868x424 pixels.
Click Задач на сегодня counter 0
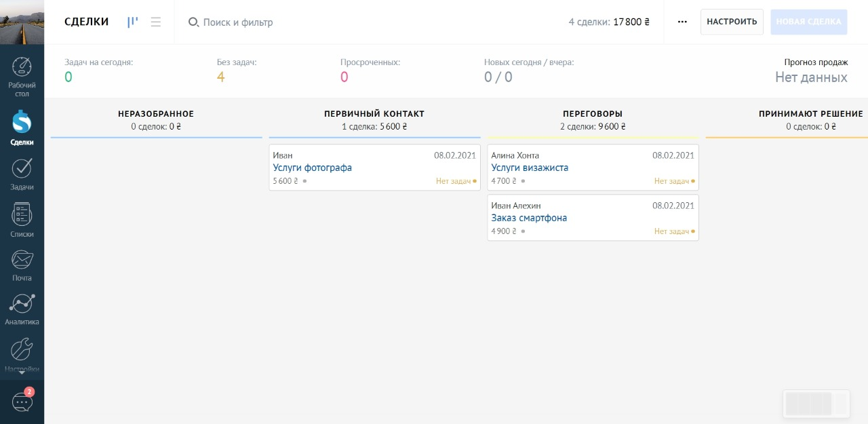pyautogui.click(x=68, y=77)
